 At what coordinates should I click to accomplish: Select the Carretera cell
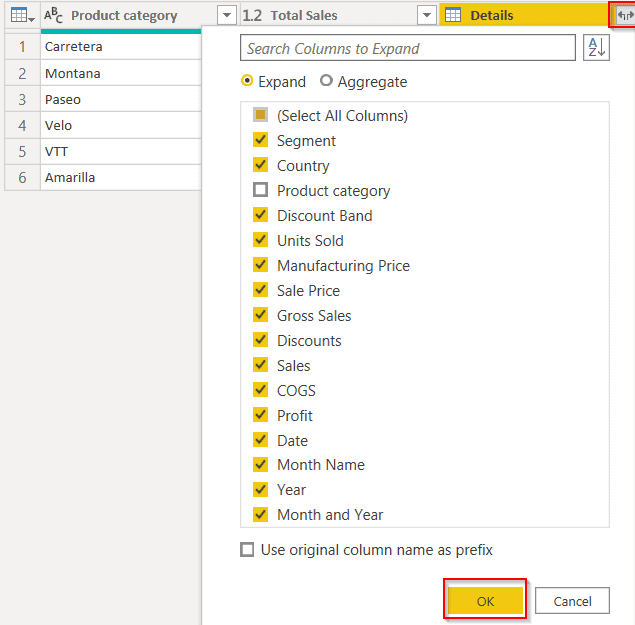(121, 47)
